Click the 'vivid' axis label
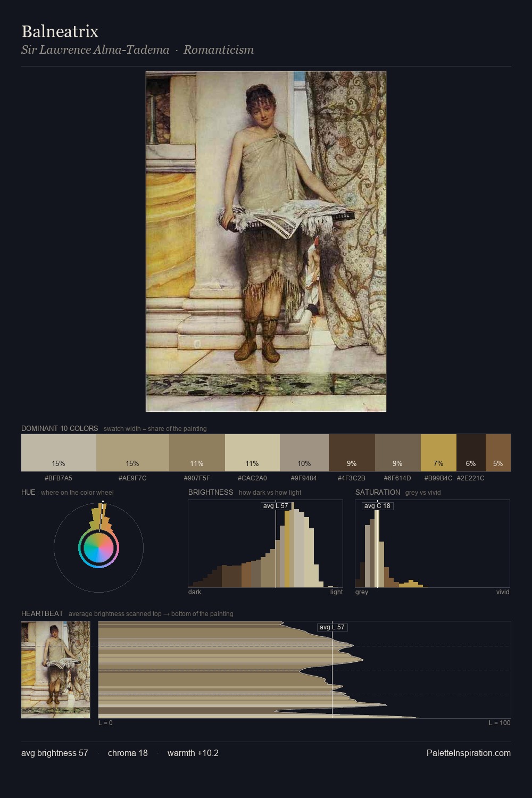Image resolution: width=532 pixels, height=798 pixels. coord(503,592)
